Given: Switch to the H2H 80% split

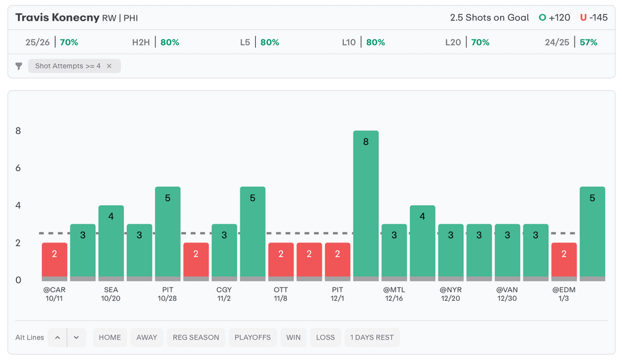Looking at the screenshot, I should [x=155, y=42].
